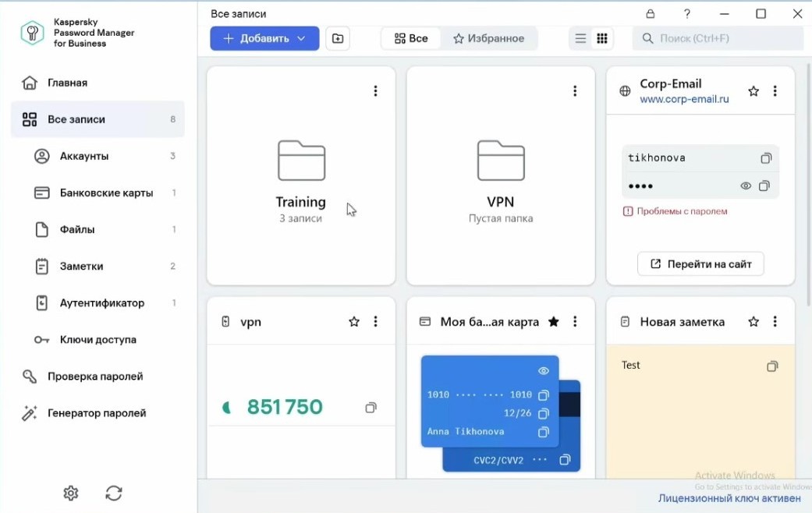812x513 pixels.
Task: Open the Файлы category
Action: point(98,229)
